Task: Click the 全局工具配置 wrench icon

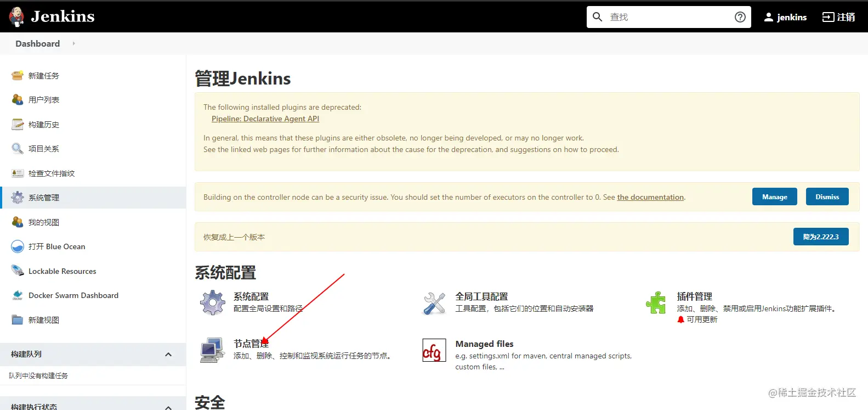Action: tap(434, 302)
